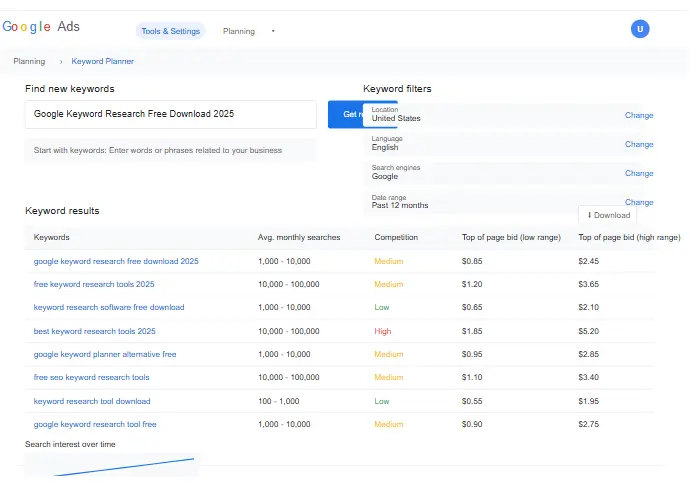
Task: Expand the dropdown arrow beside Planning
Action: point(273,31)
